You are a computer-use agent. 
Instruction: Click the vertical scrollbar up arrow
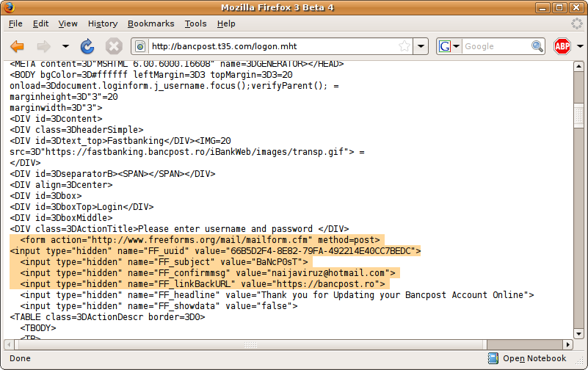(578, 66)
